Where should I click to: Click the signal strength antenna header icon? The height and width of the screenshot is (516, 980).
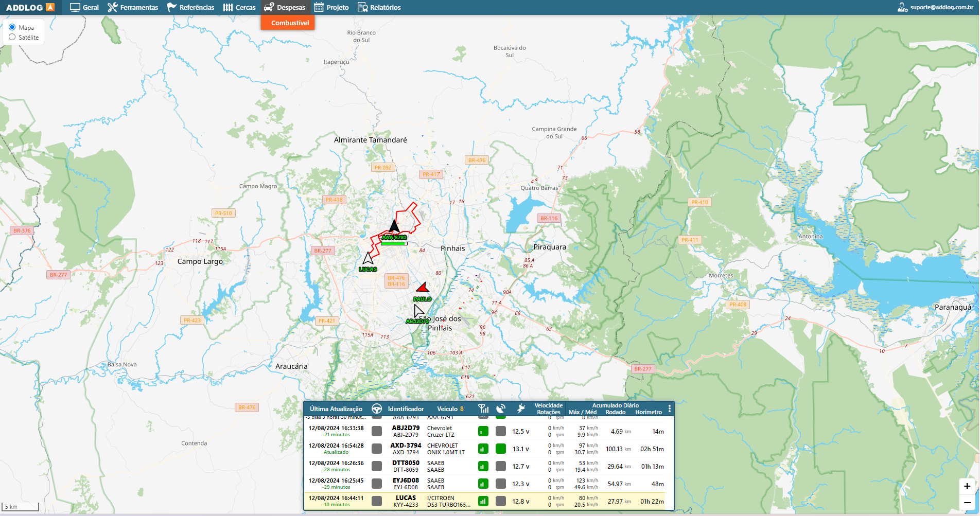tap(483, 409)
